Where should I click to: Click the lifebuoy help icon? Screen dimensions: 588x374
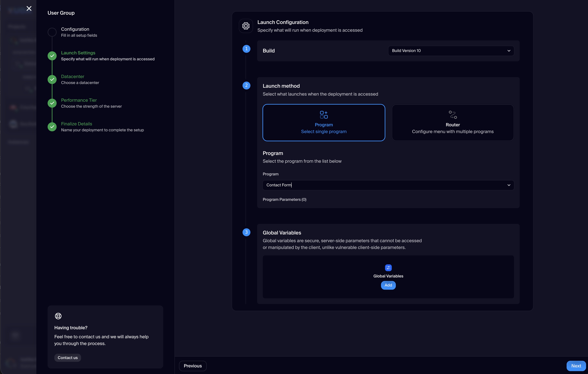pos(58,316)
